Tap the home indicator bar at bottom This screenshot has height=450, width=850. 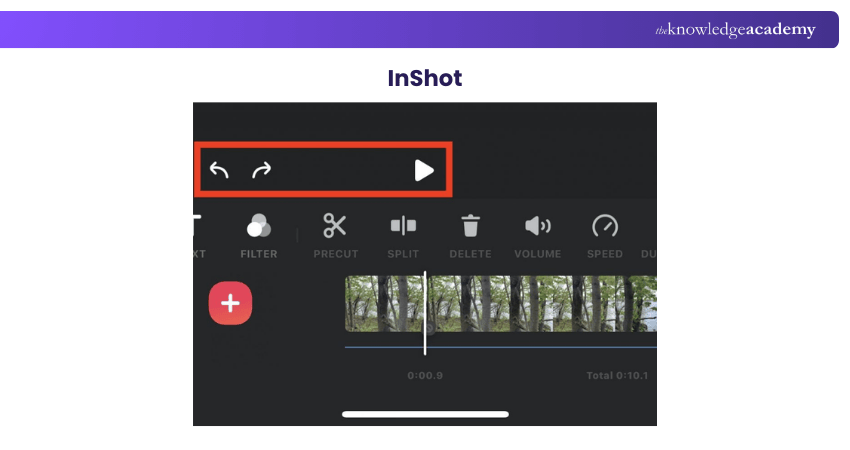coord(426,414)
